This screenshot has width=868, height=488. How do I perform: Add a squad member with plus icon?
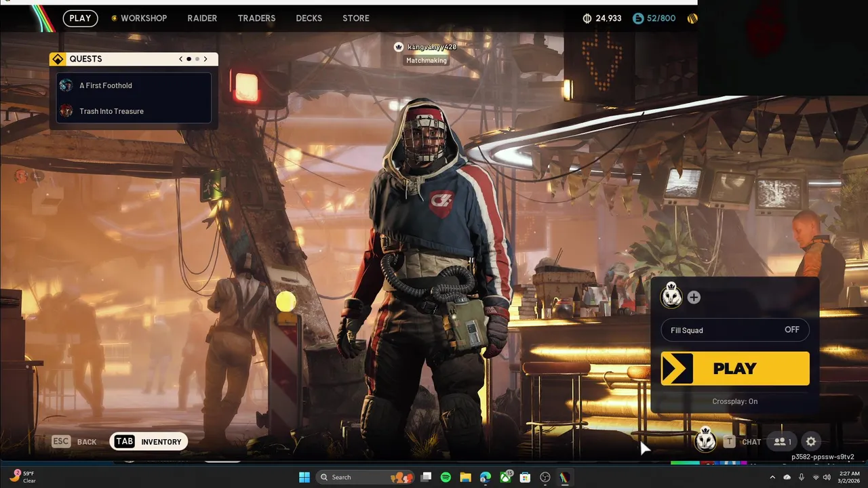(x=694, y=297)
